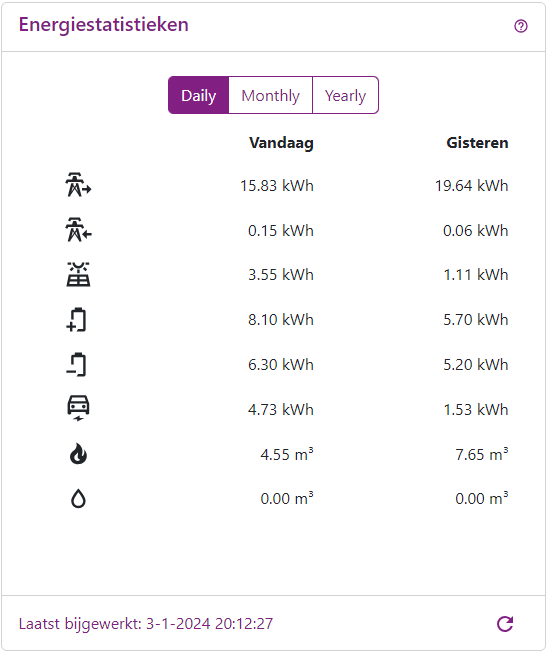Click yesterday's 7.65 m³ gas value

point(482,454)
